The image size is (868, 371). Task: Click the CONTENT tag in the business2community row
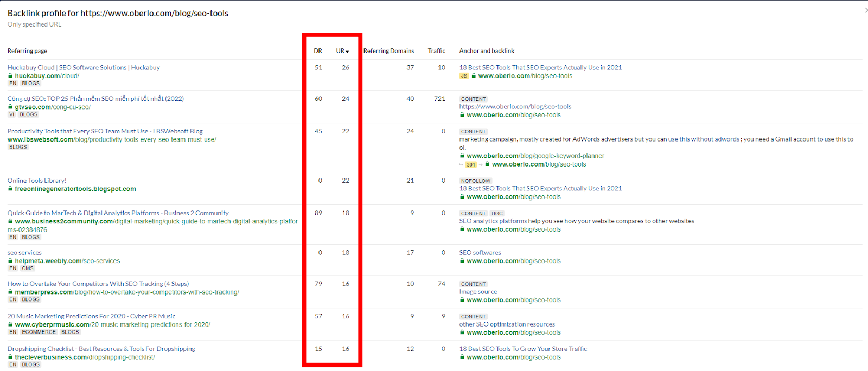coord(474,214)
